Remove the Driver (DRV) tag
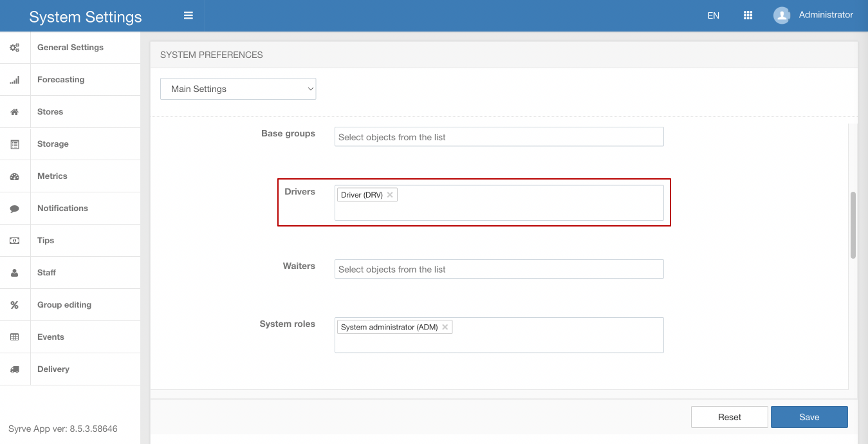The image size is (868, 444). 390,195
